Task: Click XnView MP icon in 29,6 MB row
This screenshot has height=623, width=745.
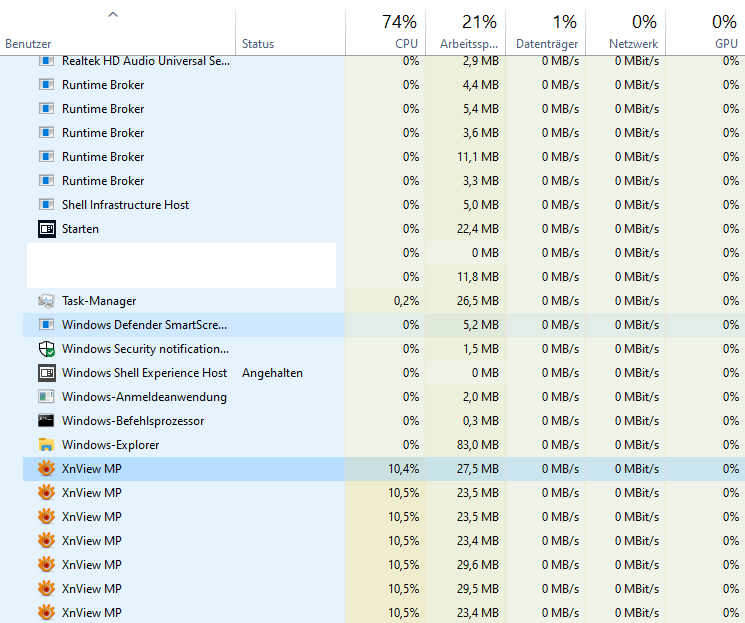Action: (x=46, y=565)
